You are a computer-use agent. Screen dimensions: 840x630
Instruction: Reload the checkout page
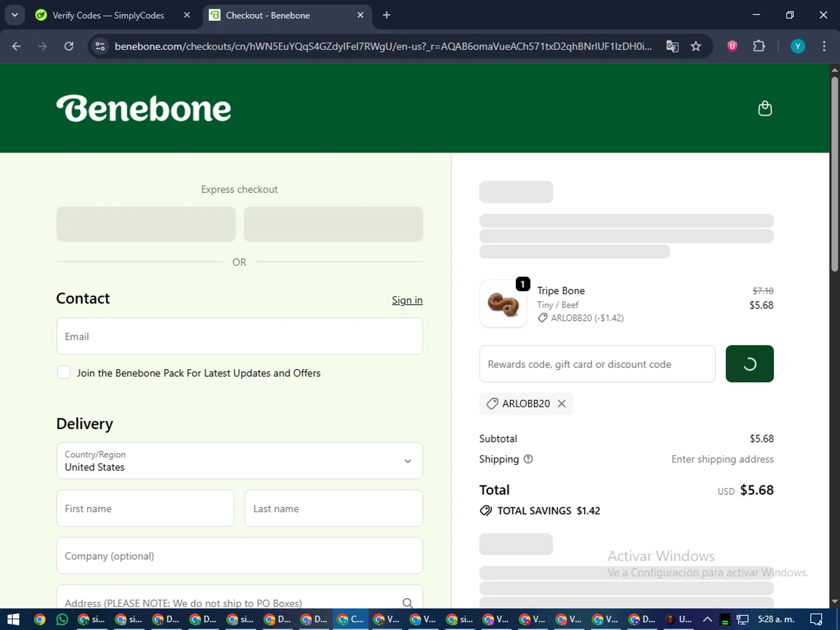[69, 46]
